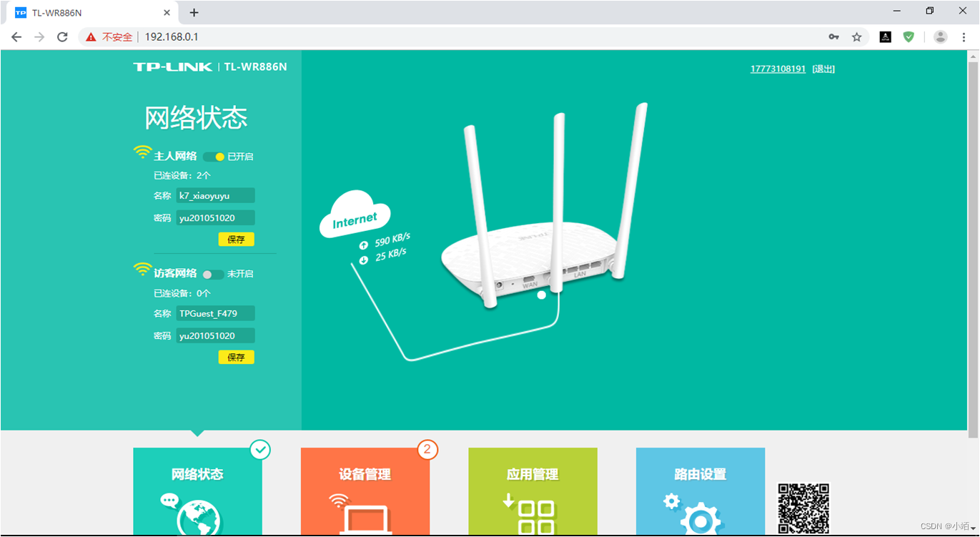980x537 pixels.
Task: Edit the guest network name TPGuest_F479
Action: coord(216,313)
